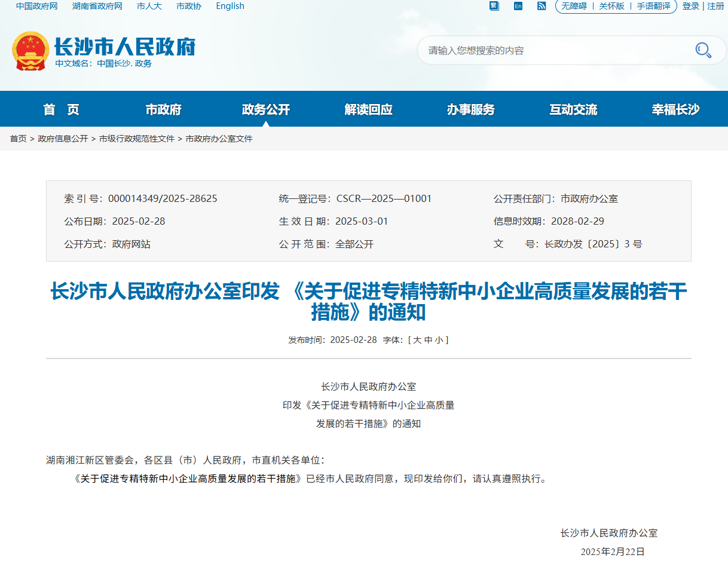Open the 互动交流 section
Viewport: 728px width, 561px height.
pos(572,109)
